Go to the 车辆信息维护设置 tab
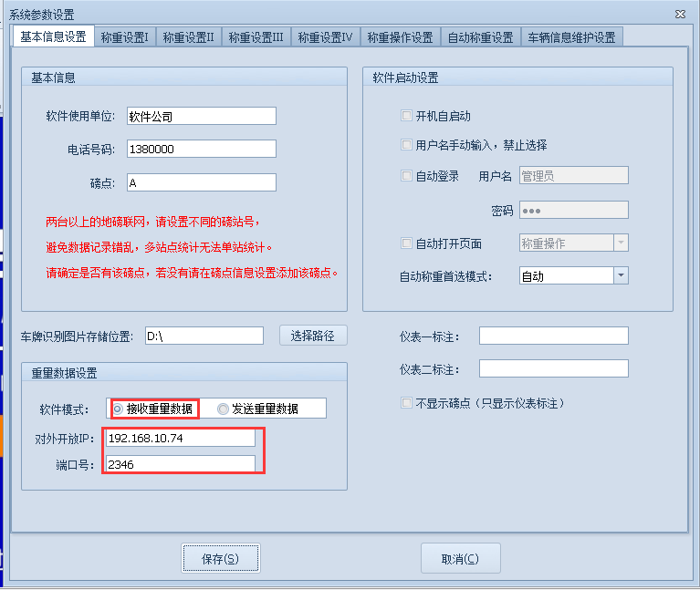This screenshot has width=700, height=590. (571, 37)
